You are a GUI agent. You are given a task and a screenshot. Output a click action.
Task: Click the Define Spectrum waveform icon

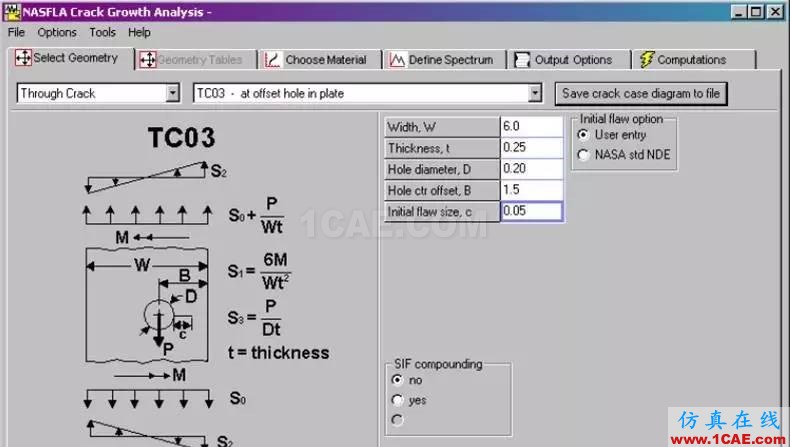click(397, 60)
